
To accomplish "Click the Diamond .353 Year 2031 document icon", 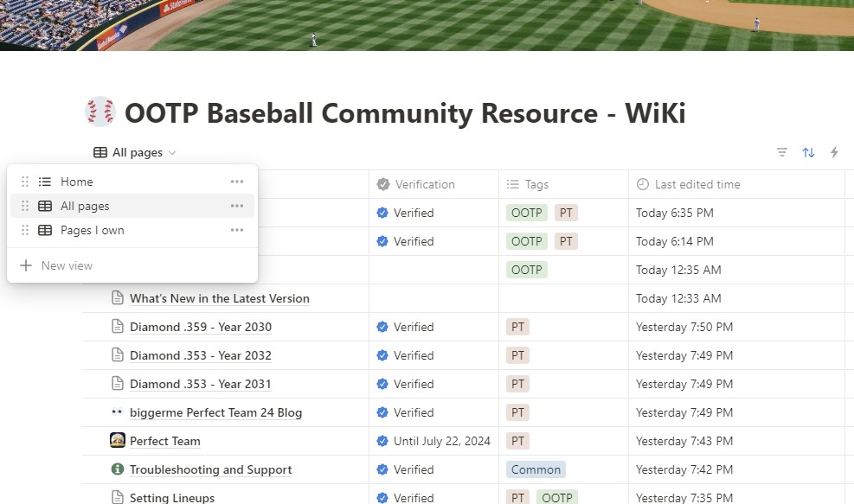I will pyautogui.click(x=117, y=383).
